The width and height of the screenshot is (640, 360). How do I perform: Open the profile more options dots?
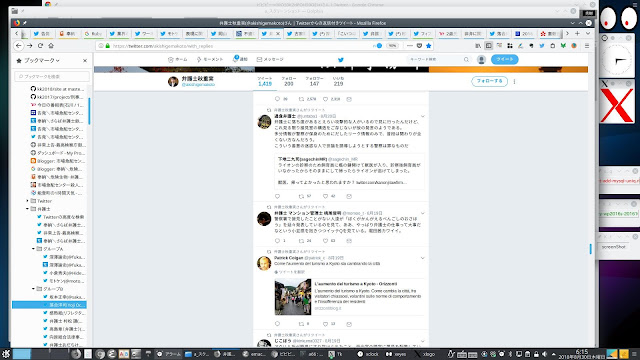click(x=514, y=81)
